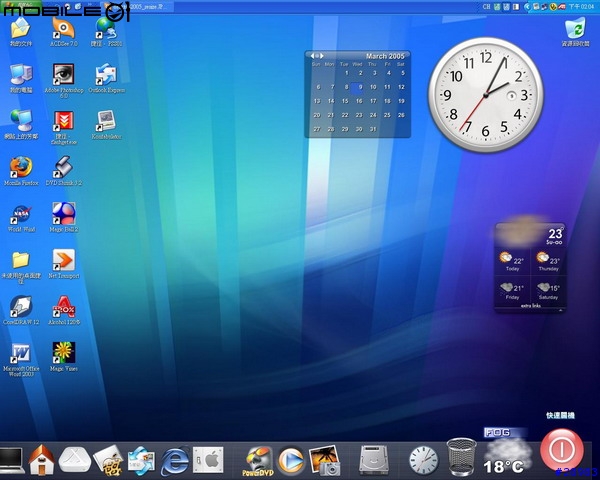Click date 17 in the calendar widget
Viewport: 600px width, 480px height.
coord(373,101)
